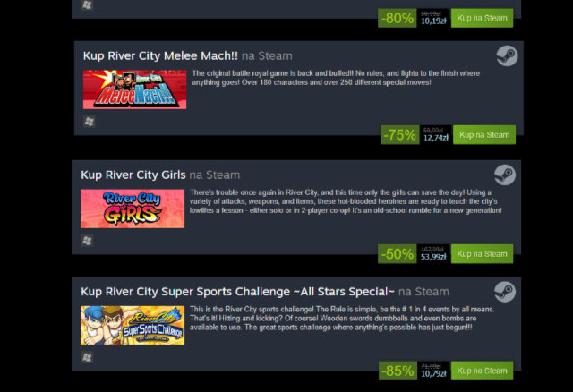Click Kup na Steam button for 12,74zł game
573x392 pixels.
coord(484,135)
